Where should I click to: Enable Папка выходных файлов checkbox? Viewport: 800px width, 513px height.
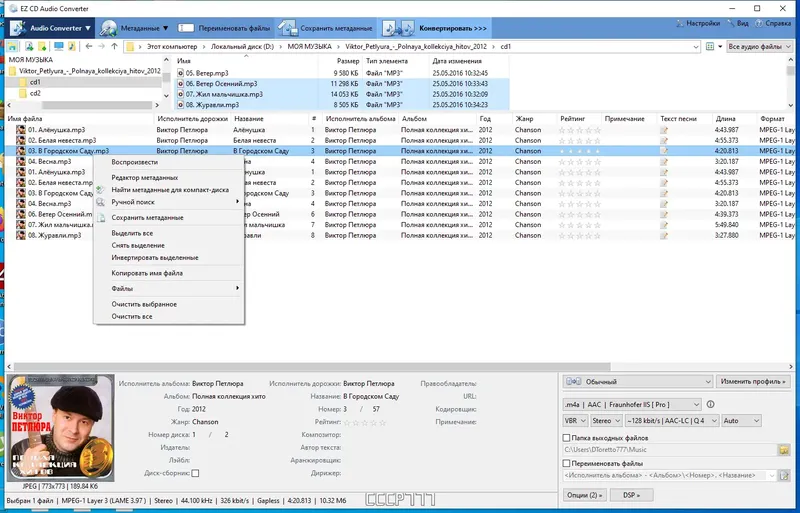(x=566, y=438)
